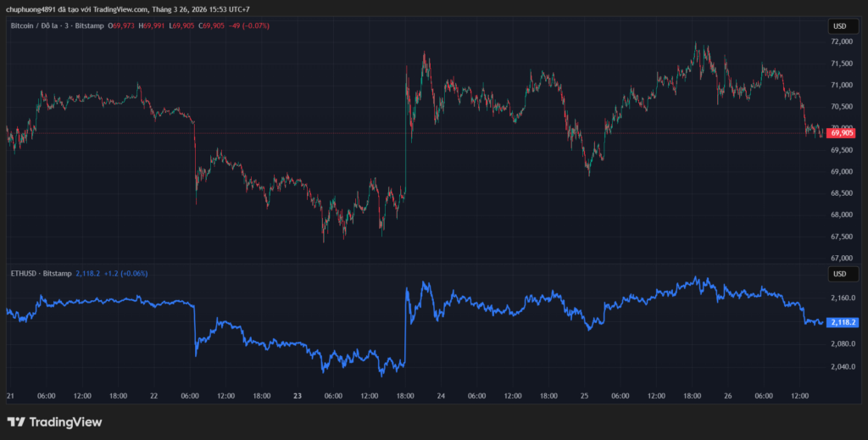
Task: Open the USD currency selector for Bitcoin chart
Action: (840, 26)
